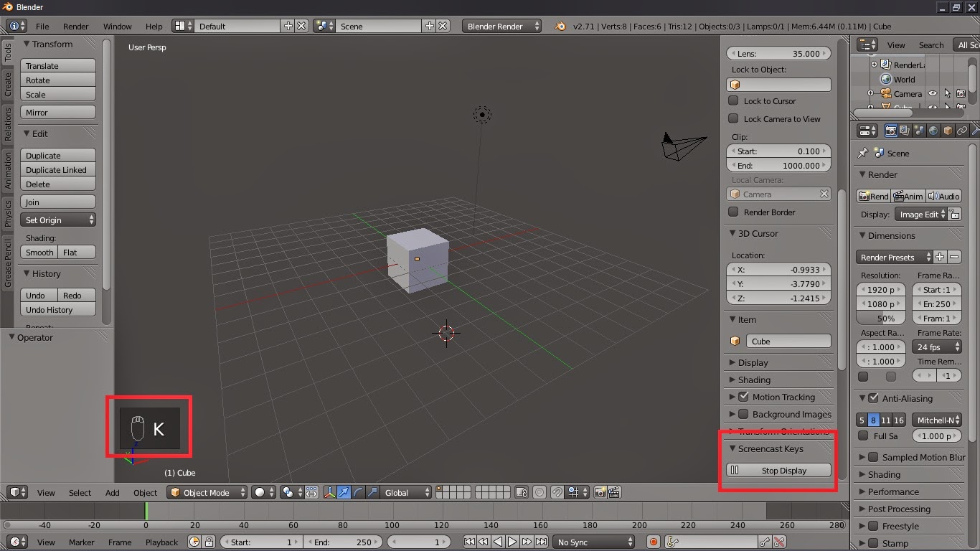Click the Translate button
The height and width of the screenshot is (551, 980).
pos(58,66)
